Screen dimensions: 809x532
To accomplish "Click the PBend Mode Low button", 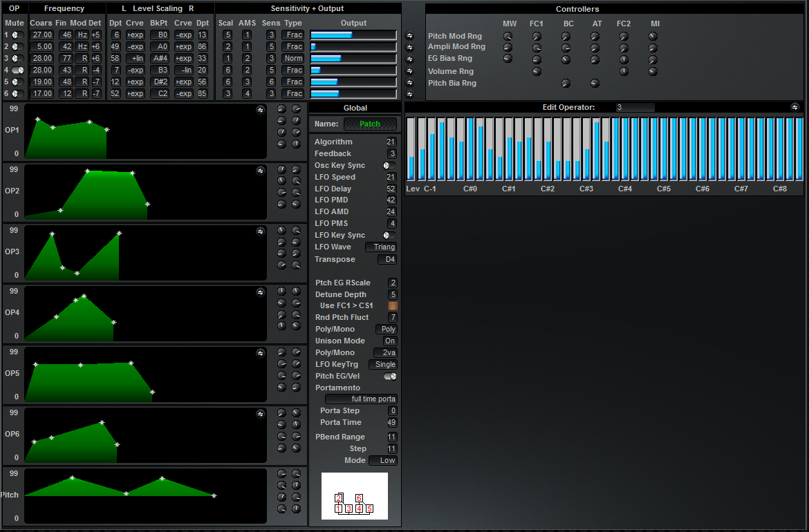I will [383, 461].
